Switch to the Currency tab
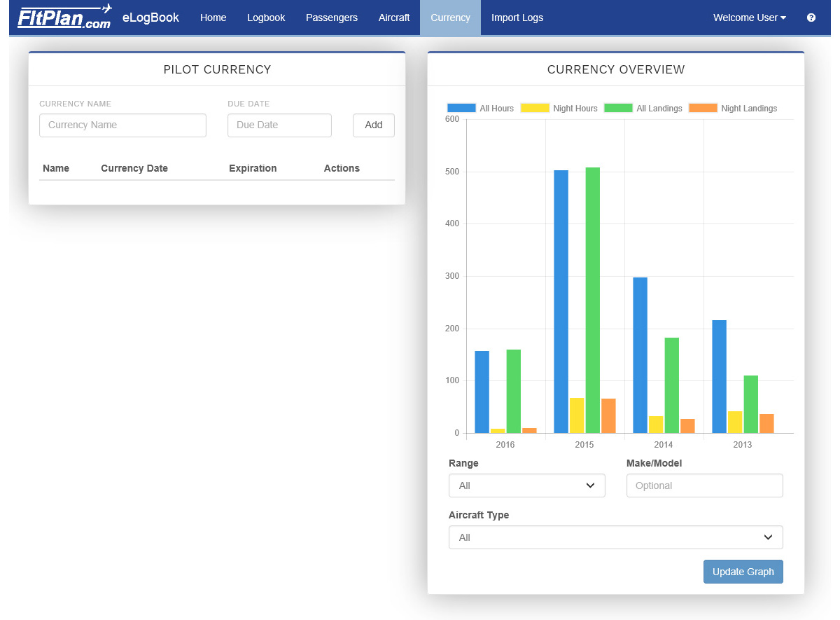This screenshot has width=840, height=620. [x=450, y=18]
